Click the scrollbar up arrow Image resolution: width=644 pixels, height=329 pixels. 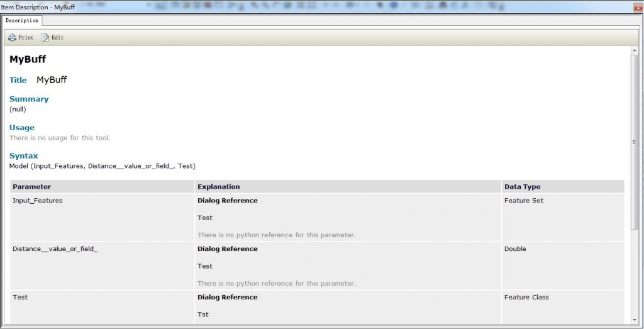point(634,51)
